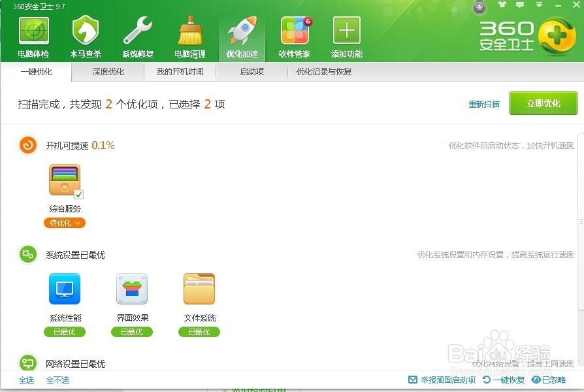
Task: Click the 重新扫描 link
Action: 484,104
